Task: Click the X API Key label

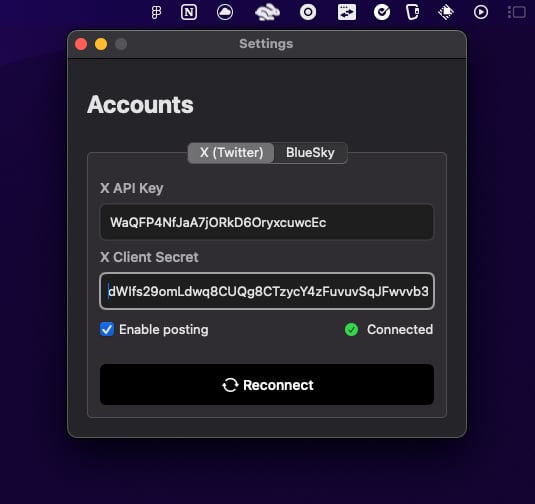Action: (132, 188)
